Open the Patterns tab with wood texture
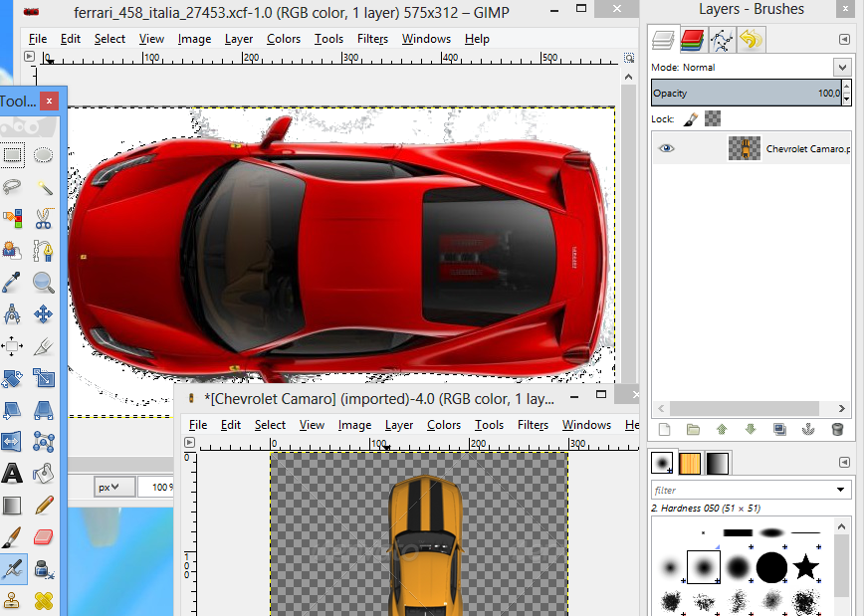 690,463
